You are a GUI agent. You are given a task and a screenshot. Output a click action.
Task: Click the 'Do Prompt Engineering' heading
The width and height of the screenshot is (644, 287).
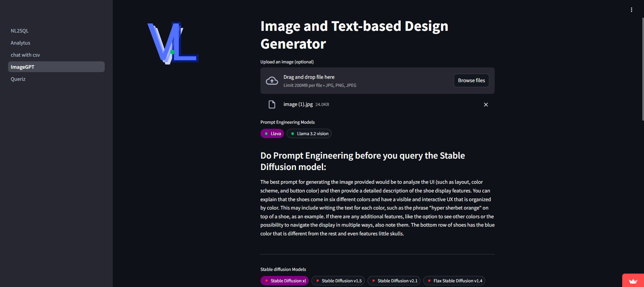[x=363, y=161]
